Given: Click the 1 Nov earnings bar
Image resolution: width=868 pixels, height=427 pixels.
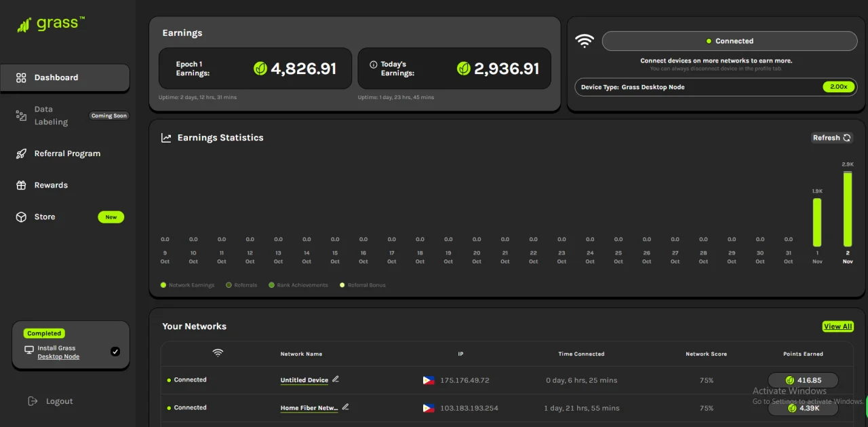Looking at the screenshot, I should (x=817, y=223).
